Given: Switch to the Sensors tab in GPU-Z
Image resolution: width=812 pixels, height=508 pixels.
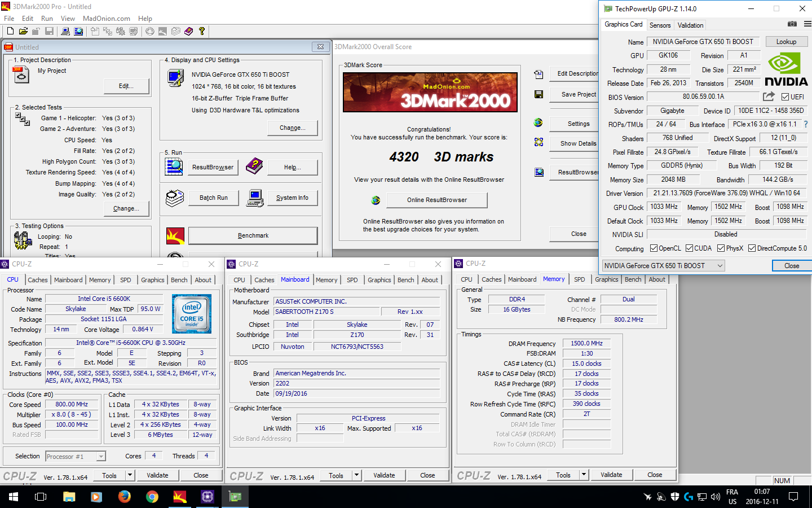Looking at the screenshot, I should pyautogui.click(x=660, y=25).
